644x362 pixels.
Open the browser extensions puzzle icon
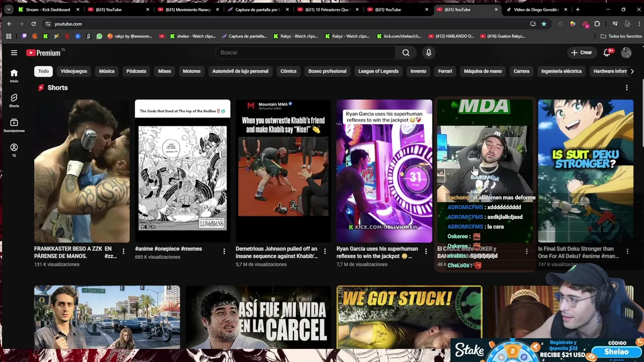[597, 24]
